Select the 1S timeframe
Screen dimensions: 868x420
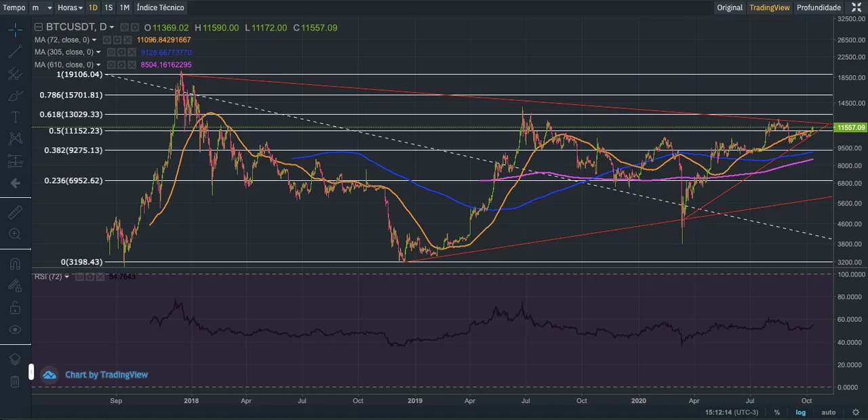point(108,7)
